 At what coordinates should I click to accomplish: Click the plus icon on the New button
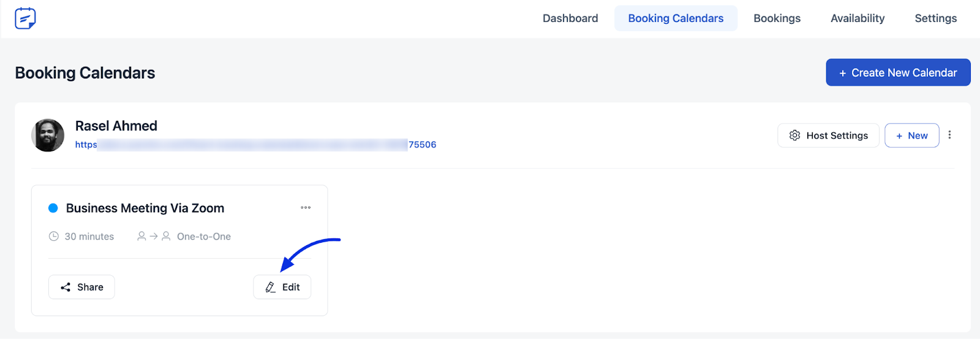pos(899,136)
